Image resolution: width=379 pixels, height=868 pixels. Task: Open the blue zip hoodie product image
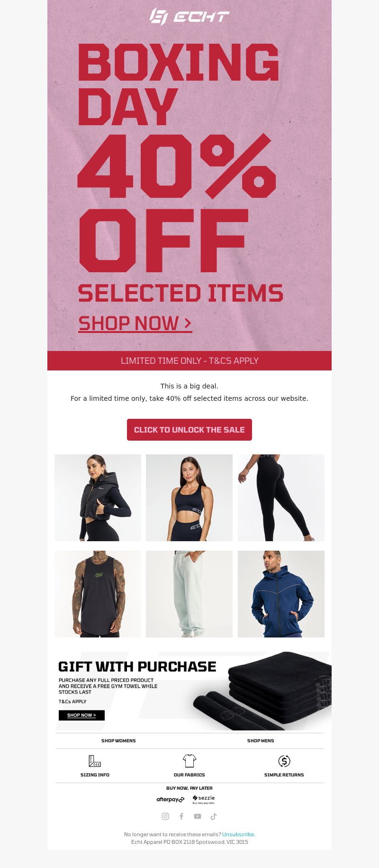pyautogui.click(x=281, y=594)
